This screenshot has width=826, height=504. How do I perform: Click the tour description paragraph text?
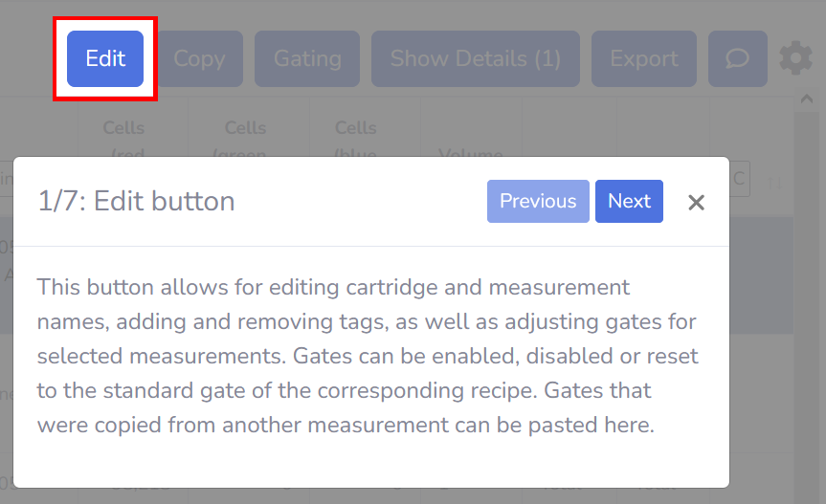pyautogui.click(x=368, y=356)
